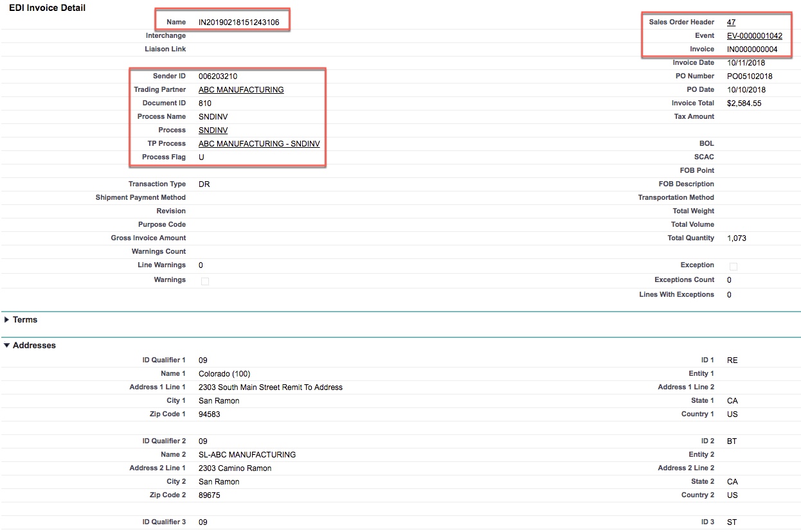Click the Name 1 value Colorado (100)
The image size is (801, 532).
pos(224,374)
